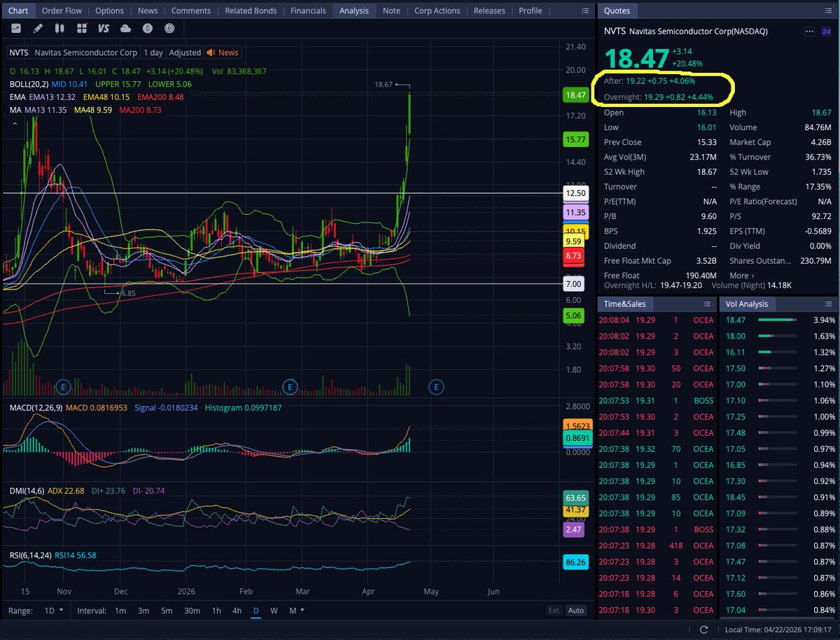
Task: Select the Time&Sales panel tab
Action: pos(625,304)
